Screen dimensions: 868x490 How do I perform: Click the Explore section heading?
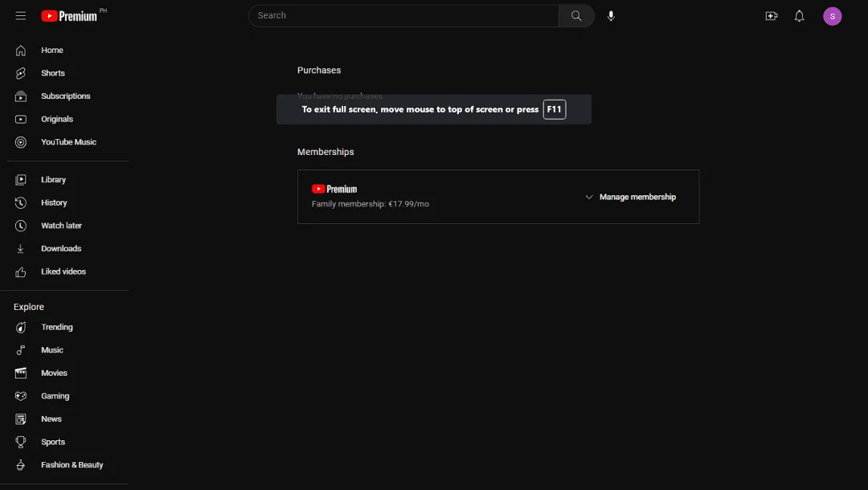[x=29, y=307]
